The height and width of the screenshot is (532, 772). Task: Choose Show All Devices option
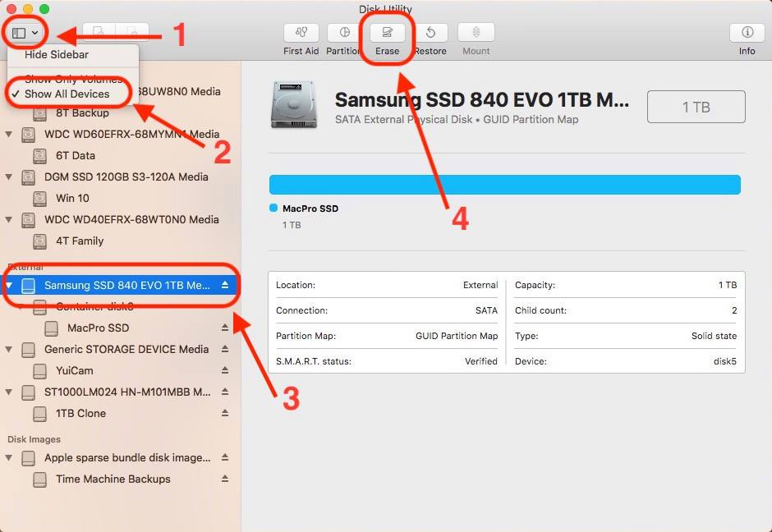[x=67, y=94]
